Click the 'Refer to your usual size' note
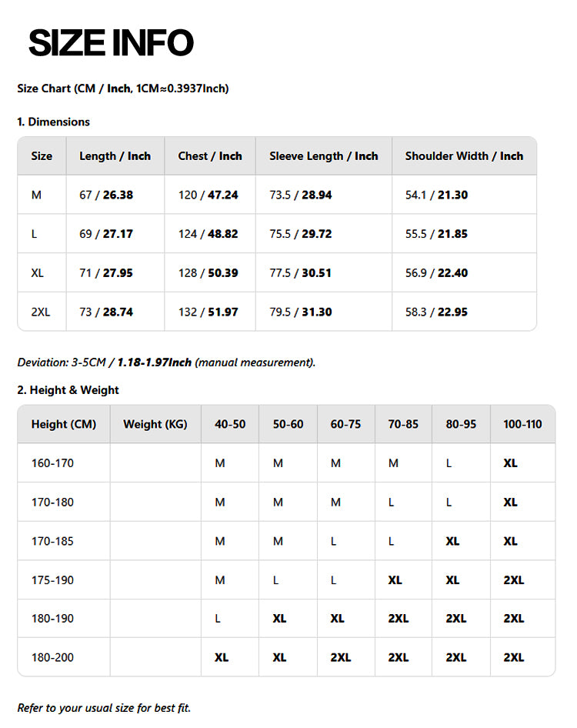Viewport: 577px width, 728px height. (x=104, y=708)
